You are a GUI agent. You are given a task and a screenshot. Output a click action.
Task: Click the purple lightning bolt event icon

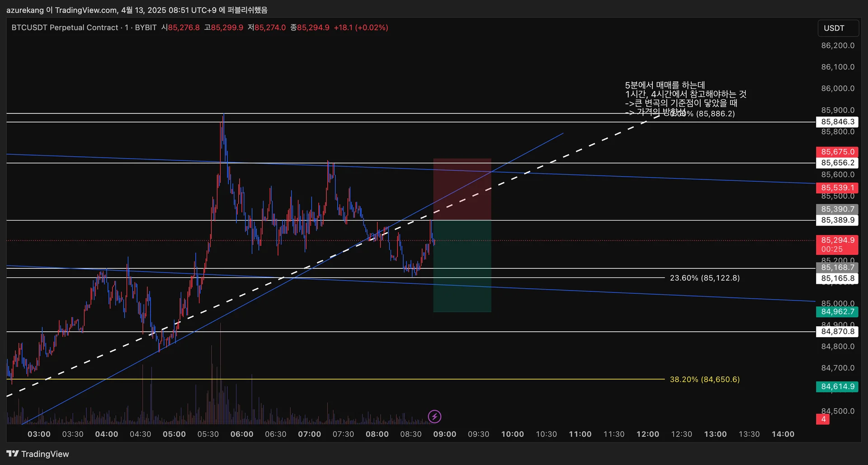pos(434,416)
